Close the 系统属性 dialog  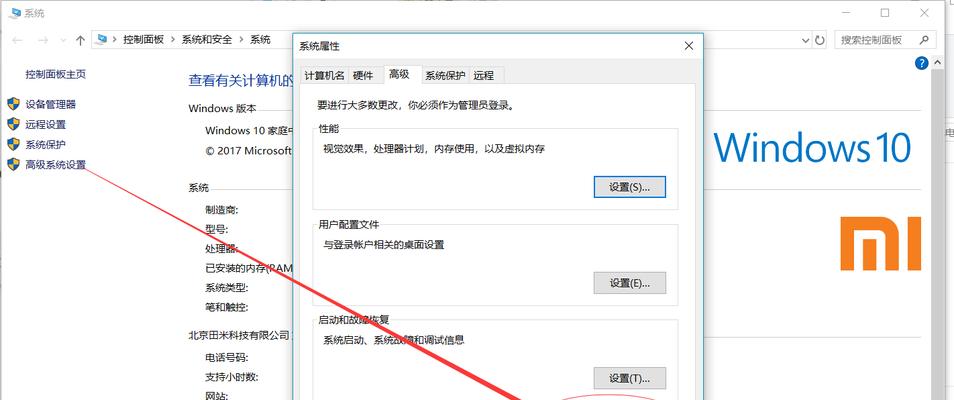point(689,46)
